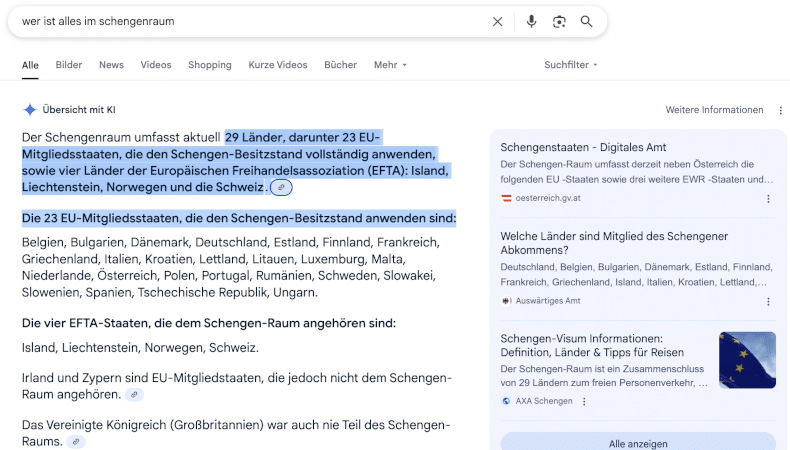Open options menu for Auswärtiges Amt source
This screenshot has height=450, width=790.
coord(768,300)
